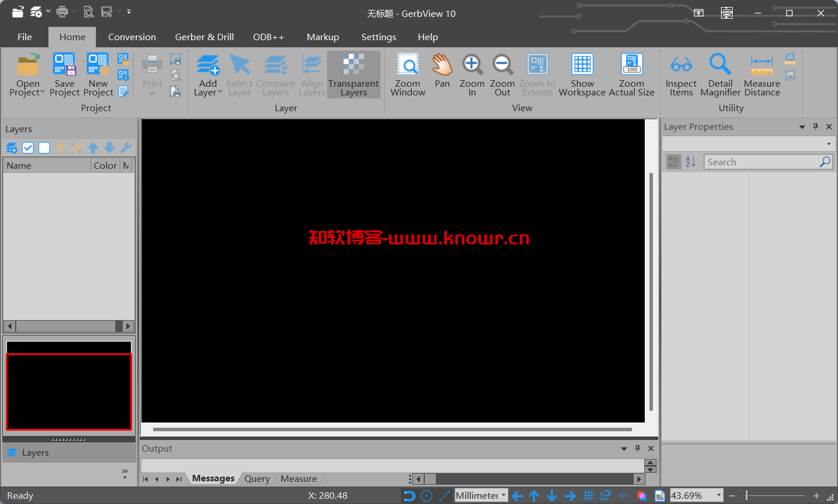Click the zoom slider handle in status bar
This screenshot has width=838, height=504.
pos(747,495)
